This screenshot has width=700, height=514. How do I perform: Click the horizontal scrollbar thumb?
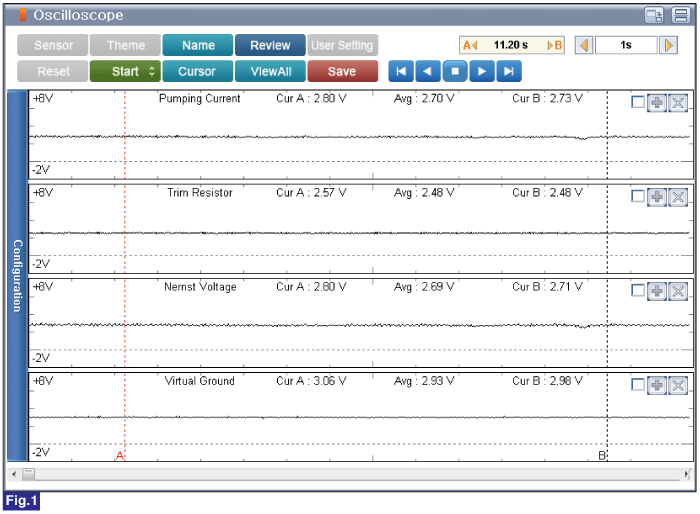[28, 474]
